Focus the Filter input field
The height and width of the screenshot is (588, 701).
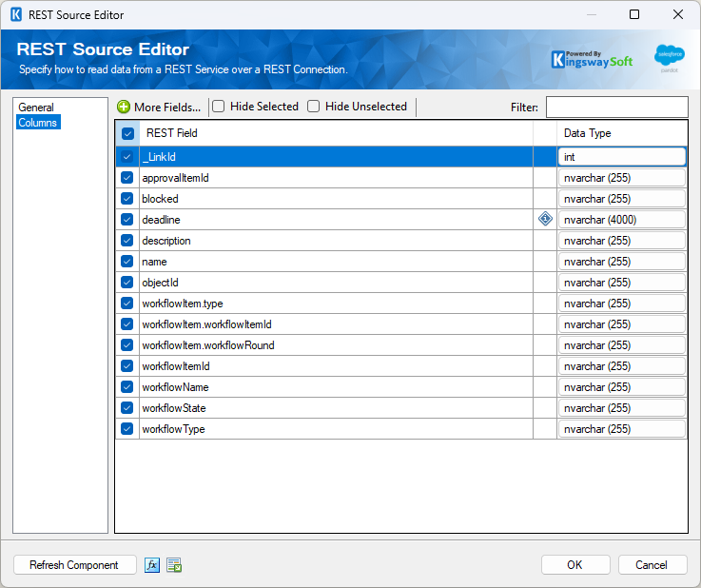pyautogui.click(x=617, y=108)
